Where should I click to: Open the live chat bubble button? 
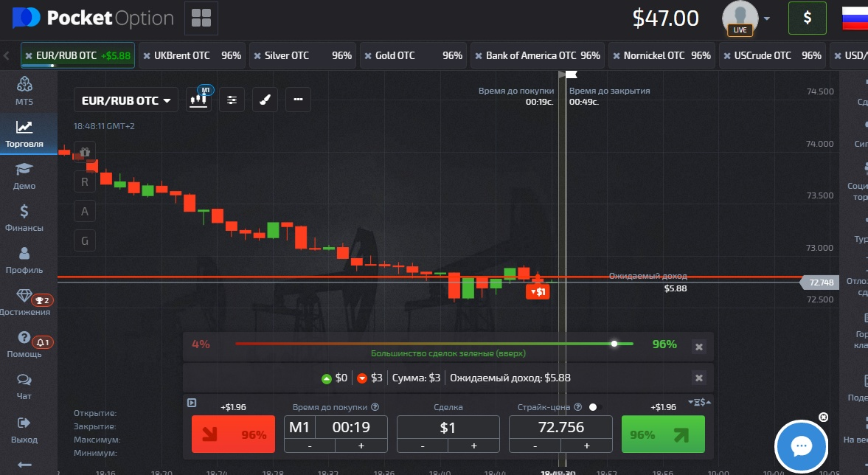pos(801,446)
